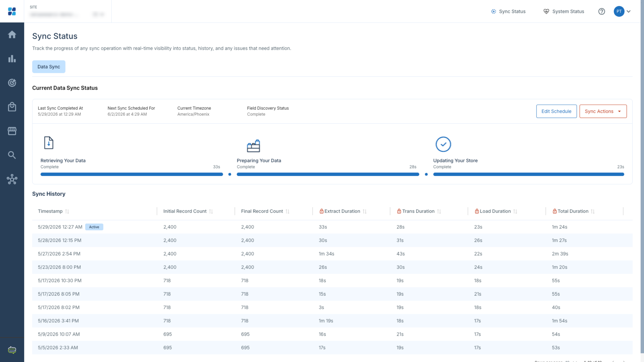
Task: Sort by Timestamp column arrows
Action: [x=67, y=211]
